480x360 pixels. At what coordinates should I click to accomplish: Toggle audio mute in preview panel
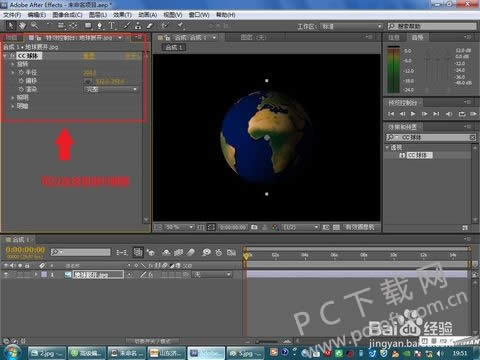tap(449, 114)
